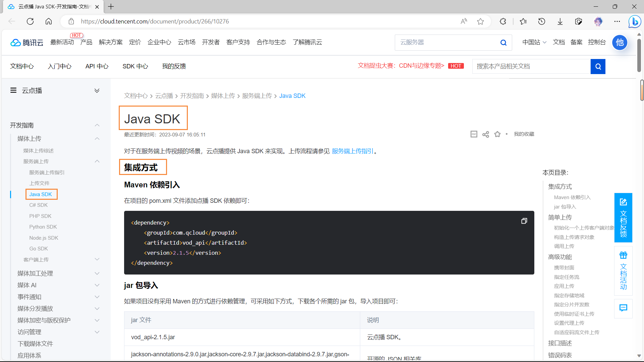
Task: Click the share article icon
Action: (x=485, y=134)
